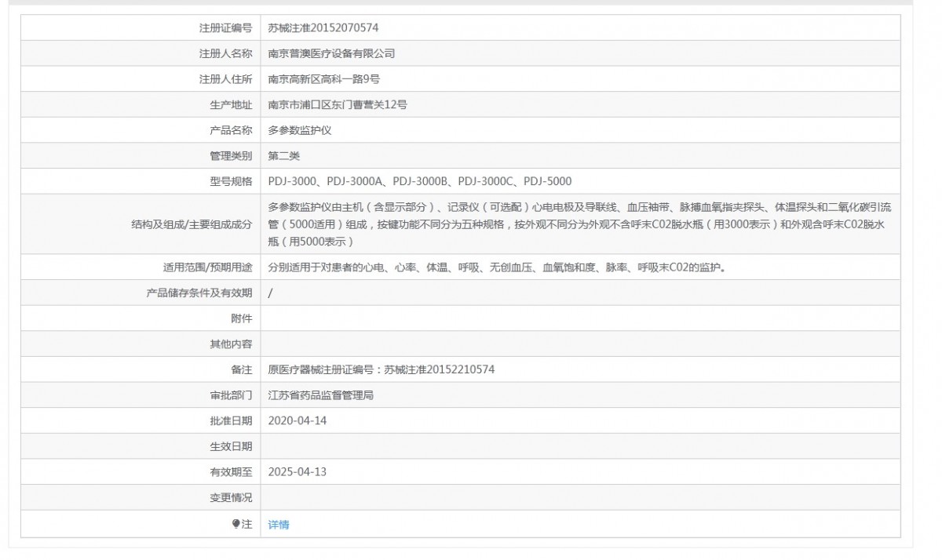This screenshot has height=560, width=942.
Task: Click the 变更情况 label
Action: 231,497
